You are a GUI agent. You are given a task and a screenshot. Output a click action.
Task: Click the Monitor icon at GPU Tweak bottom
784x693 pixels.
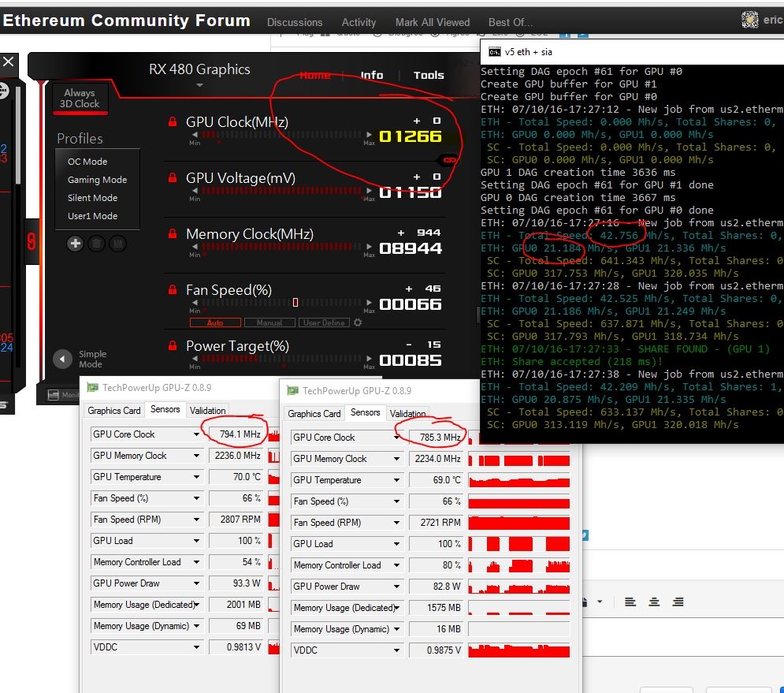(x=54, y=395)
